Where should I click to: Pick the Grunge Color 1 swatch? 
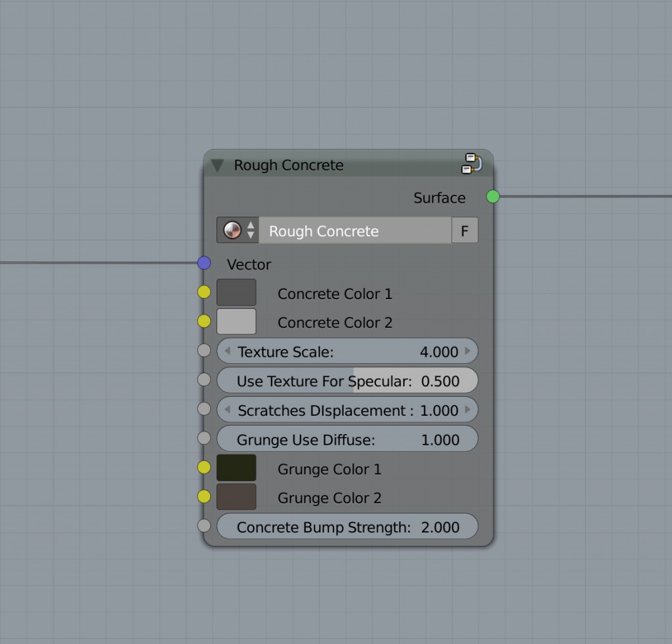tap(236, 468)
